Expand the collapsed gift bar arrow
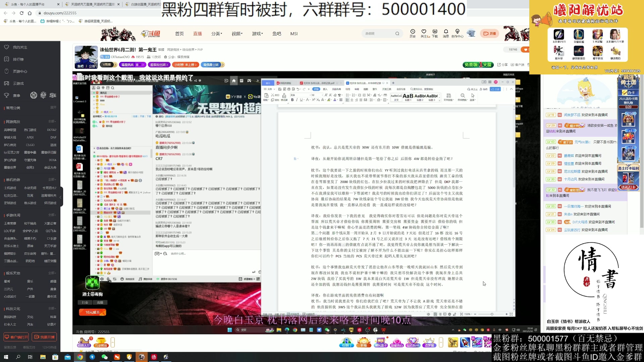The image size is (644, 362). click(441, 342)
